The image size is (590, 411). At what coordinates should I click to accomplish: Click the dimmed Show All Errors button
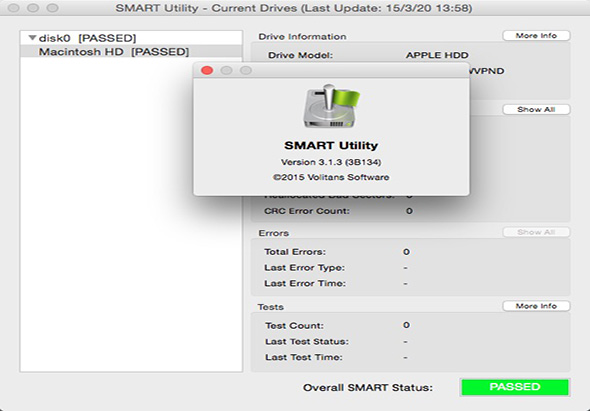point(536,232)
